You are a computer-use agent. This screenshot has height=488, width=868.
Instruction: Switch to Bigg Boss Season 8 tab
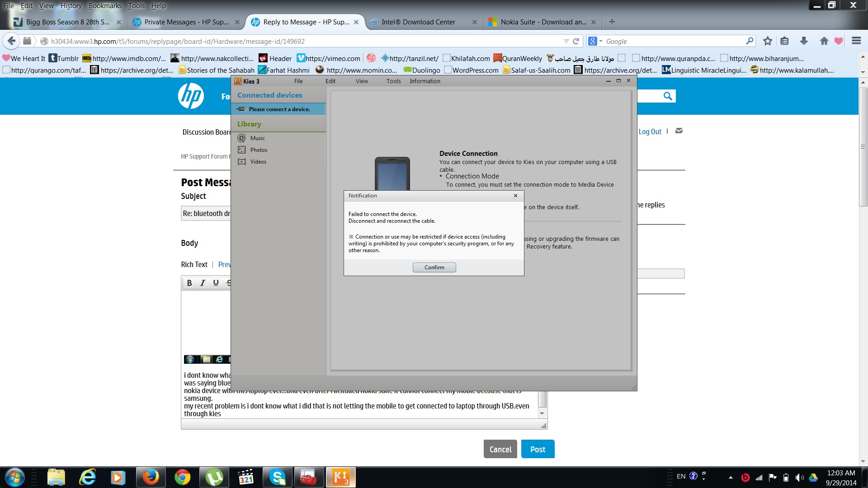(x=67, y=22)
